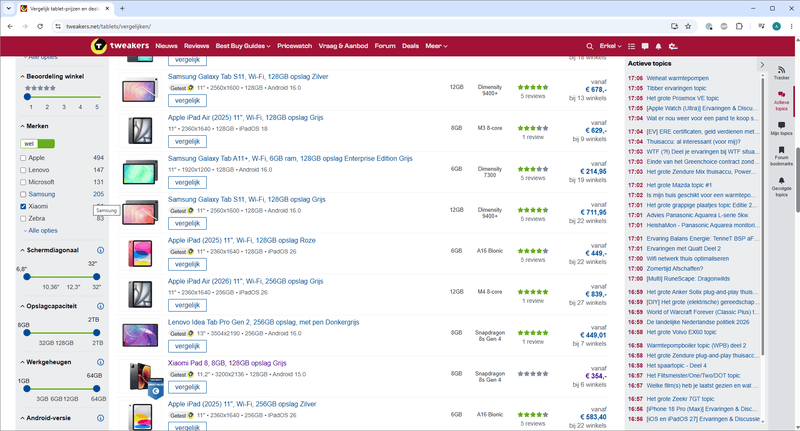Click the browser address bar URL
Image resolution: width=800 pixels, height=431 pixels.
pos(109,26)
